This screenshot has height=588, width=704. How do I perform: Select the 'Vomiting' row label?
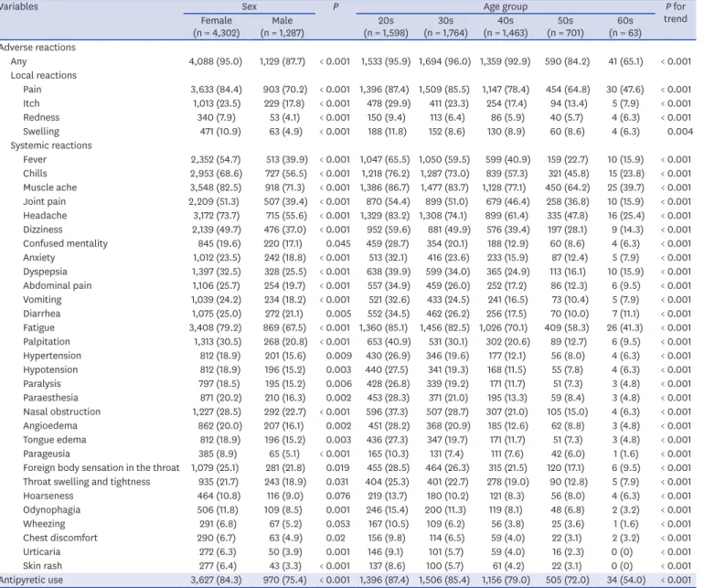[x=42, y=299]
